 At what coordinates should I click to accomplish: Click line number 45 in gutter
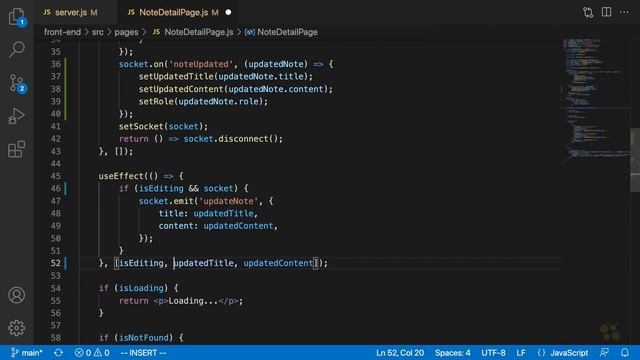coord(56,176)
